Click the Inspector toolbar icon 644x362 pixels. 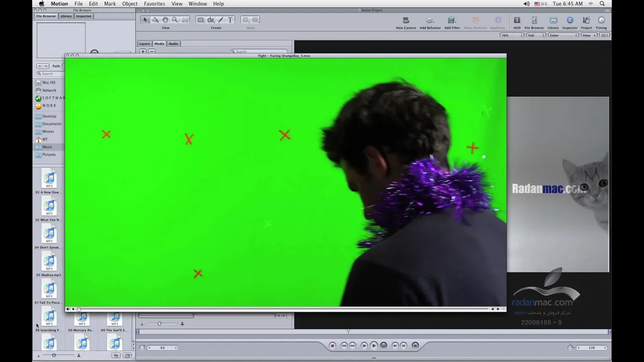570,20
